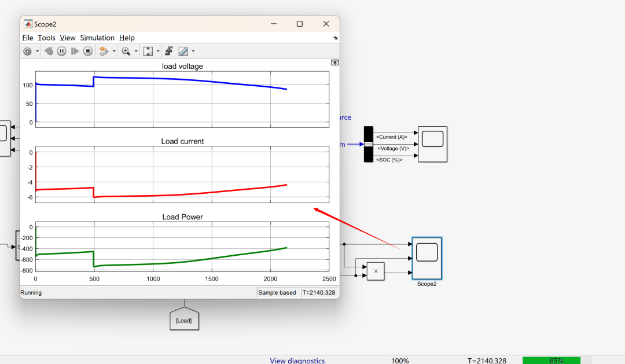Click the Scale Axes Limits icon

[x=148, y=52]
